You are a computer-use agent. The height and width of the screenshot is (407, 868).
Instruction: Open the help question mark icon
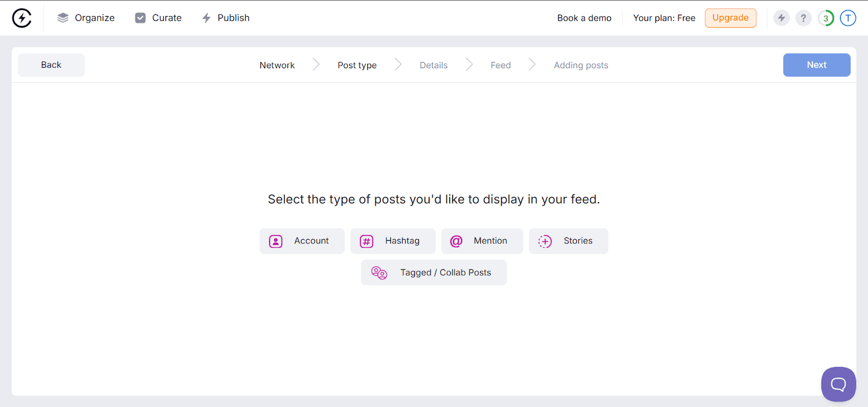click(803, 18)
